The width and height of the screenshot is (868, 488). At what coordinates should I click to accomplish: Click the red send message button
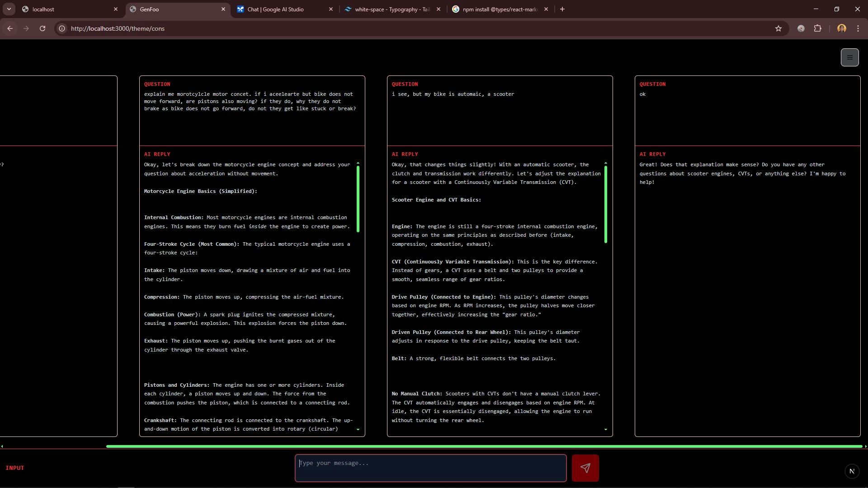pos(585,468)
